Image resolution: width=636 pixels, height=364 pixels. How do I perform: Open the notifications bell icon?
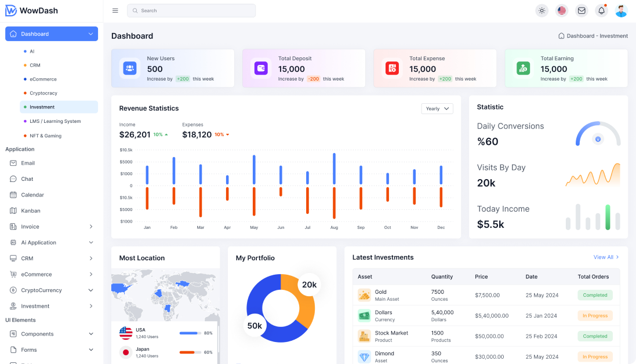tap(601, 10)
